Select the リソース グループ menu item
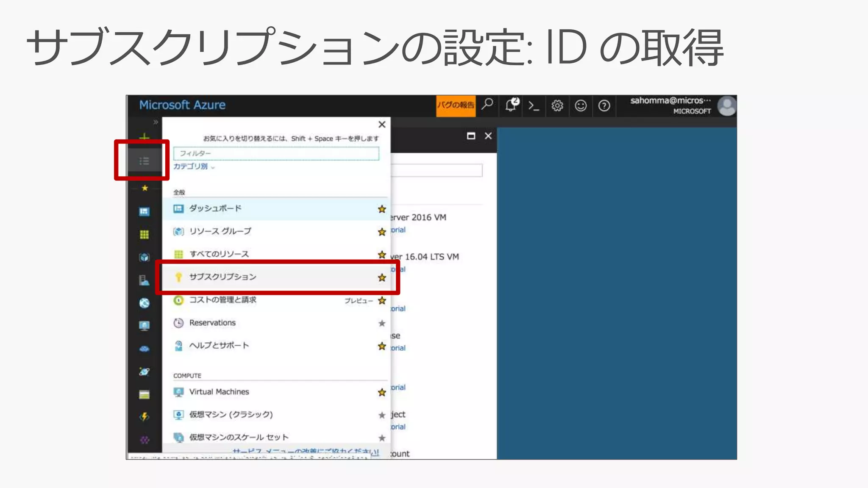868x488 pixels. click(x=220, y=231)
